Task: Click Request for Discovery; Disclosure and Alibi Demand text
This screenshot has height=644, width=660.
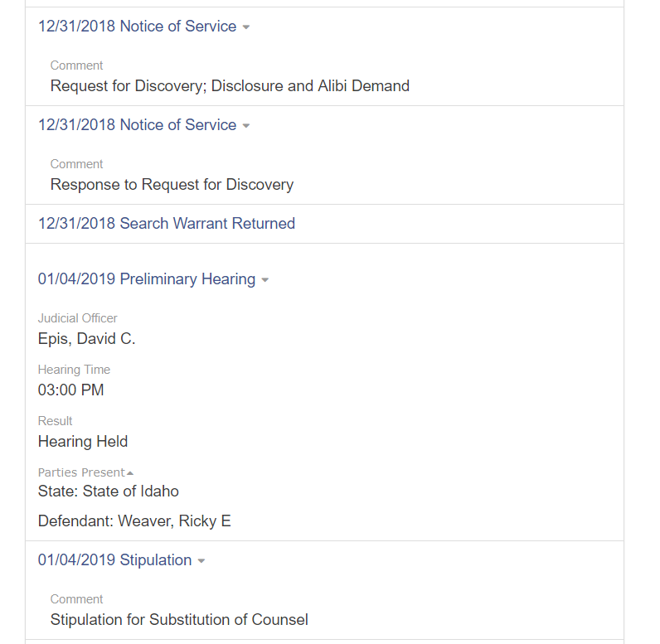Action: [x=230, y=85]
